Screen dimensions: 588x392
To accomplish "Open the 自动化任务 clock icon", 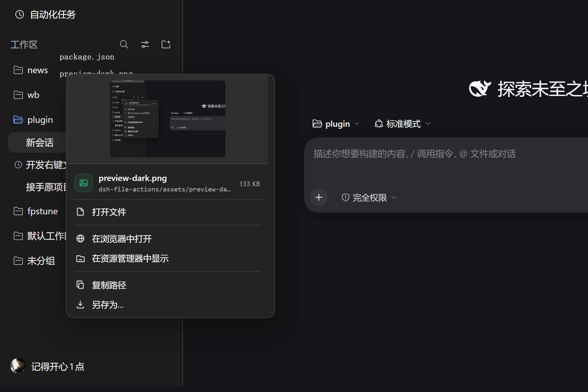I will pos(20,14).
